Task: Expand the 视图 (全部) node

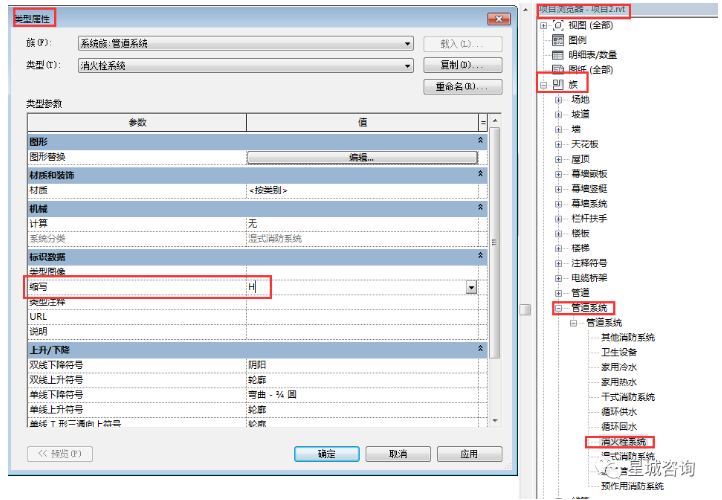Action: [x=544, y=26]
